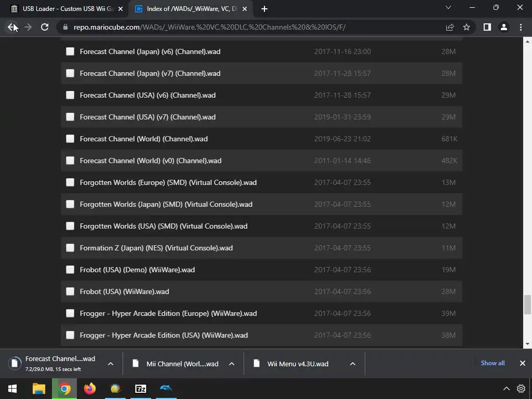Image resolution: width=532 pixels, height=399 pixels.
Task: Click the scrollbar down arrow
Action: [x=527, y=344]
